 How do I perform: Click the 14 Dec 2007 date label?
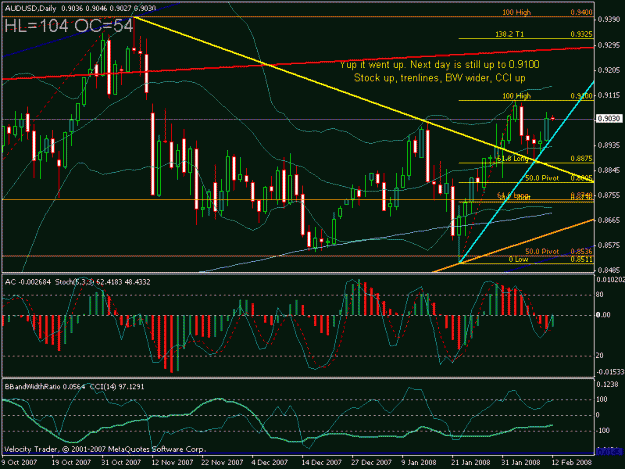coord(321,462)
